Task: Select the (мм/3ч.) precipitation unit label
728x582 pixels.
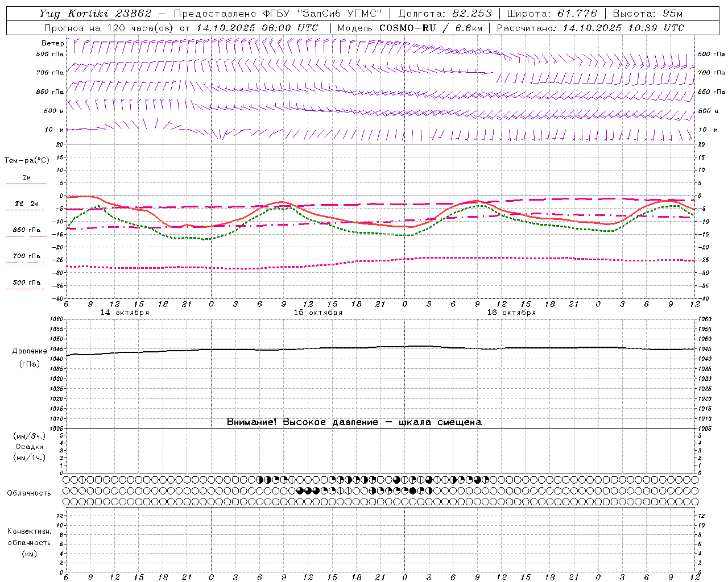Action: tap(30, 436)
